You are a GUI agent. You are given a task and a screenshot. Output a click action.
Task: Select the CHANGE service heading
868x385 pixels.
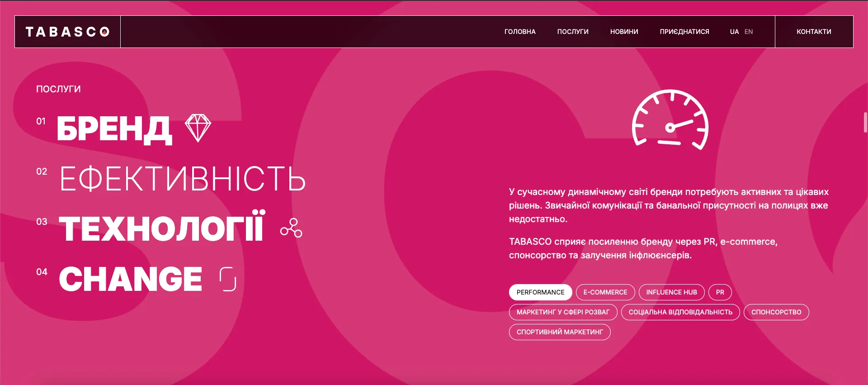131,279
